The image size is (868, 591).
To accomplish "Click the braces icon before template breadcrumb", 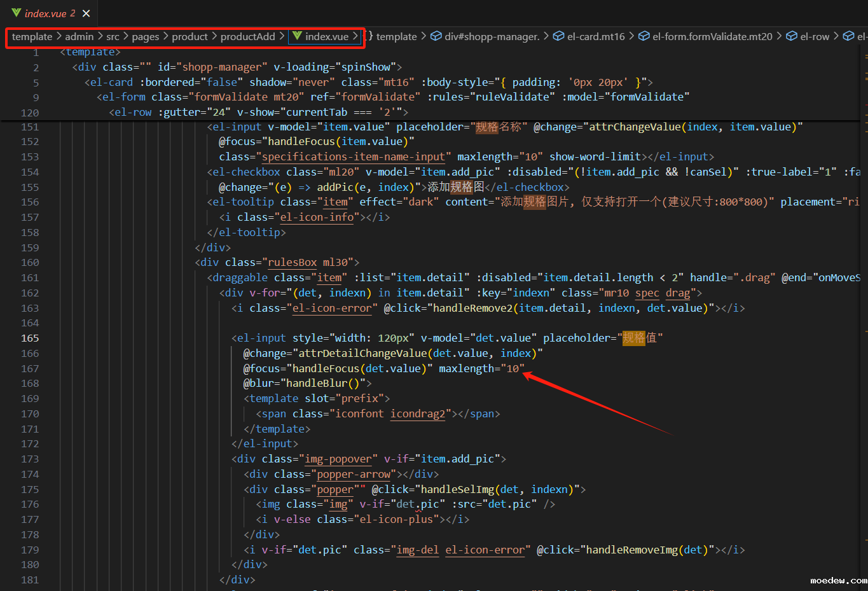I will tap(369, 36).
